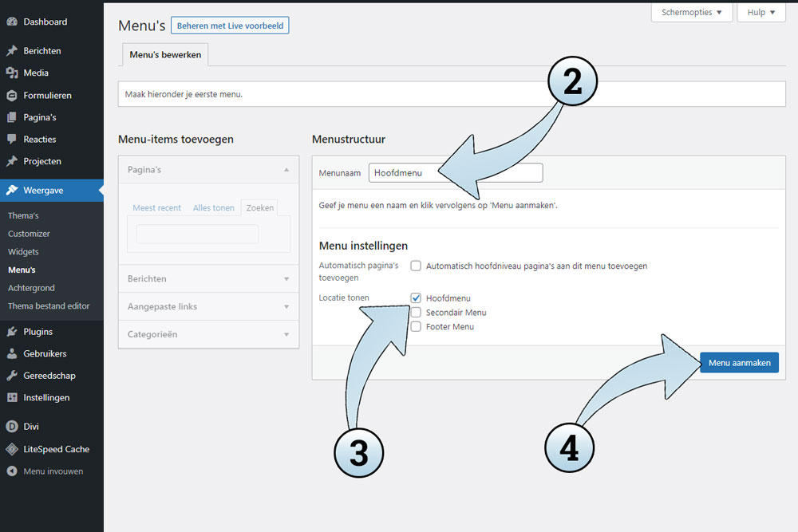Open Widgets in the Weergave submenu
This screenshot has height=532, width=798.
23,252
